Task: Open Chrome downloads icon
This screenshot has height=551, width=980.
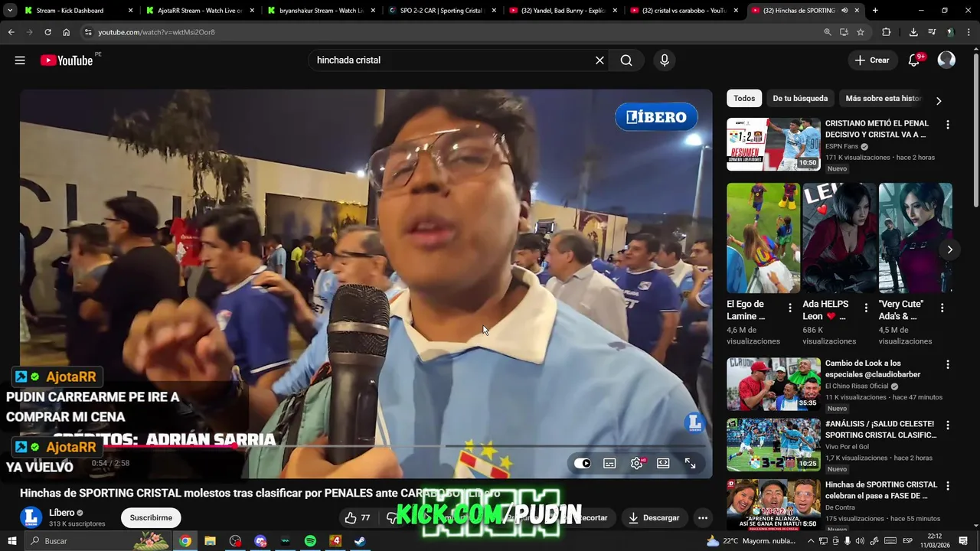Action: point(913,32)
